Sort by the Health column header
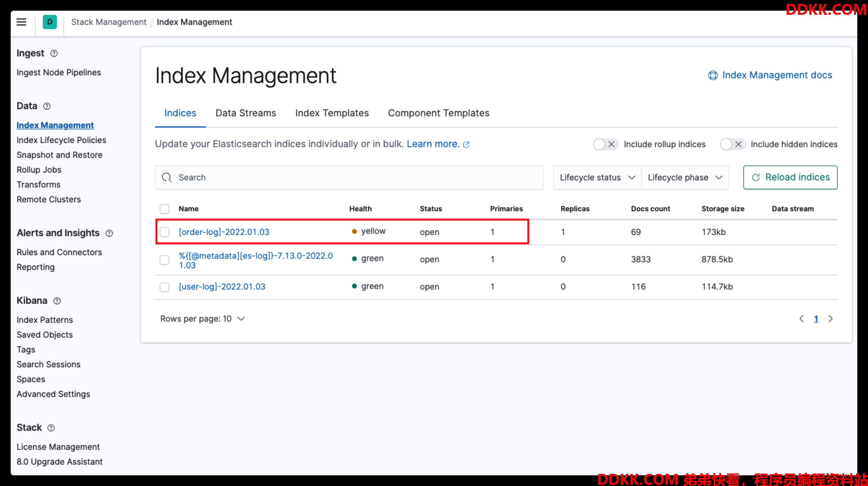 361,209
